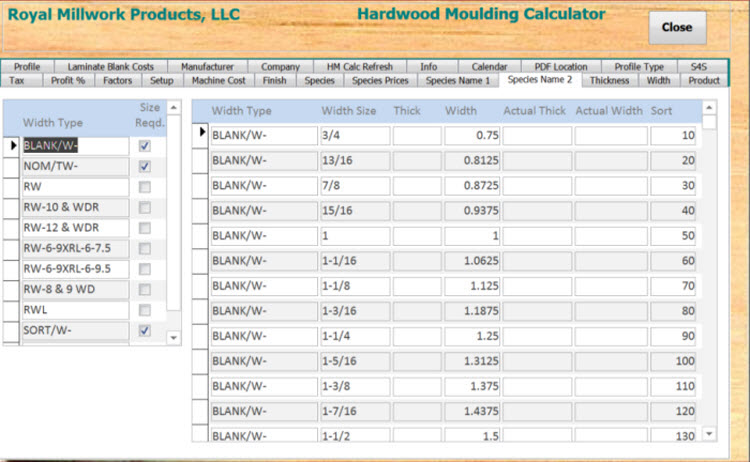This screenshot has height=462, width=750.
Task: Click the Close button
Action: (x=677, y=27)
